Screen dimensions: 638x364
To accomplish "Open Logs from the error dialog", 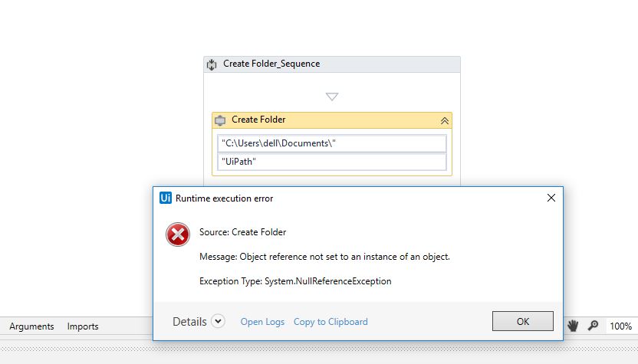I will coord(262,322).
